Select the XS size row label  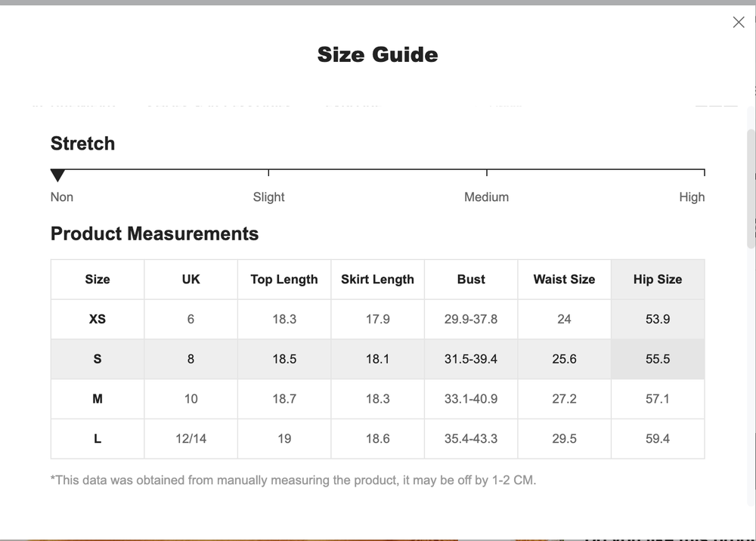click(x=98, y=319)
